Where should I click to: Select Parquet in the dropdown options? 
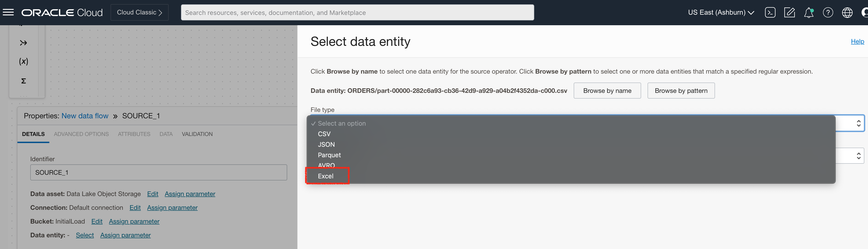329,155
